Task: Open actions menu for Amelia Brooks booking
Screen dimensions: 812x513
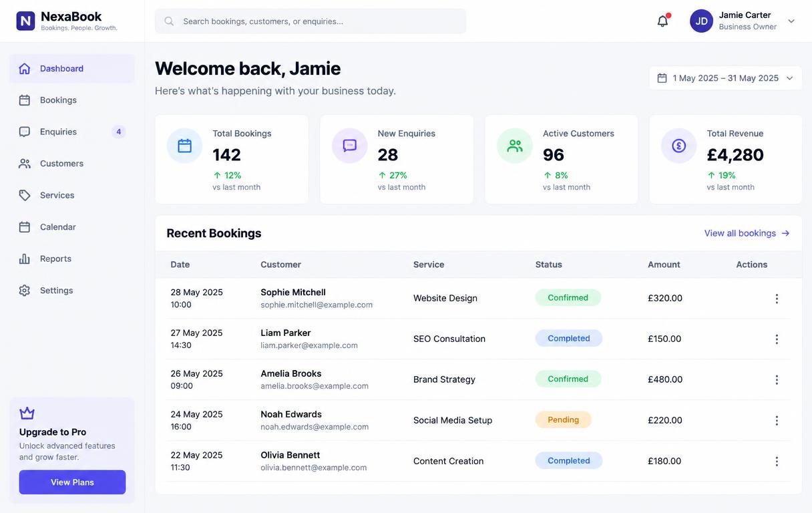Action: pyautogui.click(x=777, y=380)
